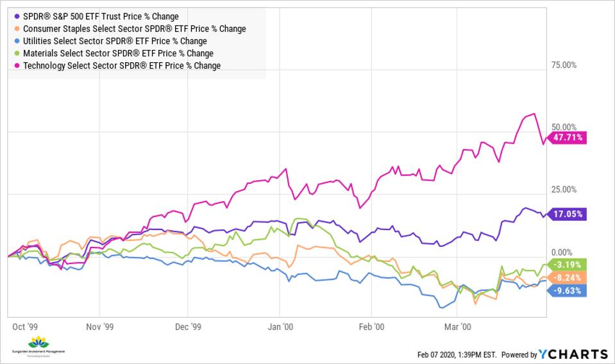Click the Mar '00 axis label
615x364 pixels.
(458, 326)
